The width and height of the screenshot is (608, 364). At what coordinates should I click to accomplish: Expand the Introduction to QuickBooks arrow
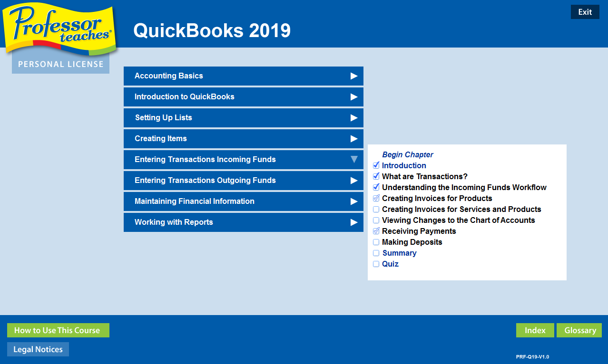pos(354,97)
